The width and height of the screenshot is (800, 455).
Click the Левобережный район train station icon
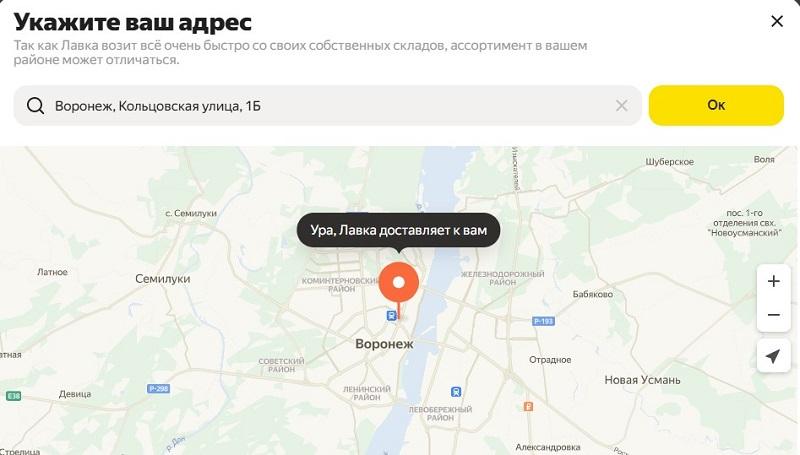456,392
